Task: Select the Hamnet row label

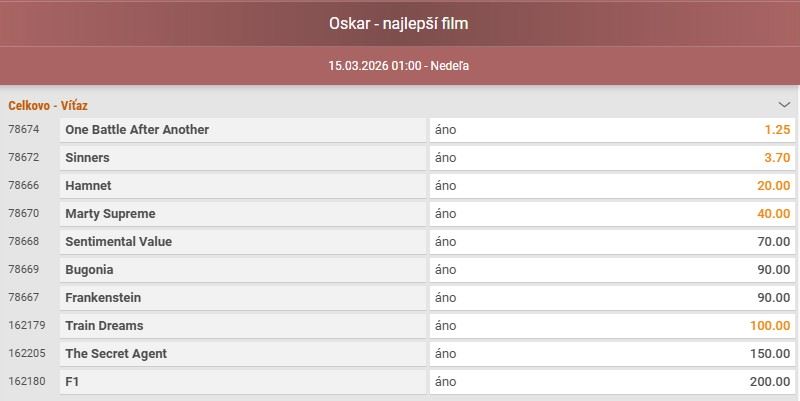Action: point(88,186)
